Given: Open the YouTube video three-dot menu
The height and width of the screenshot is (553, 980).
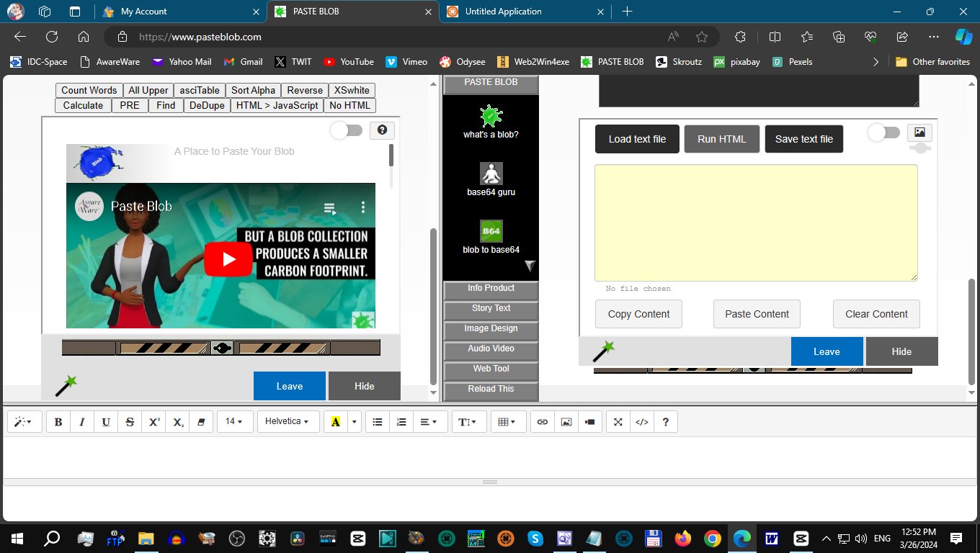Looking at the screenshot, I should 363,207.
